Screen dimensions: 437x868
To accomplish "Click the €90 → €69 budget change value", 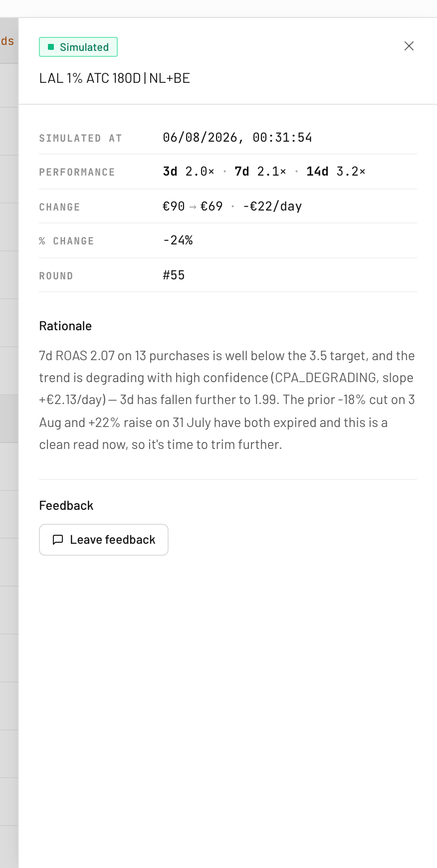I will coord(193,207).
